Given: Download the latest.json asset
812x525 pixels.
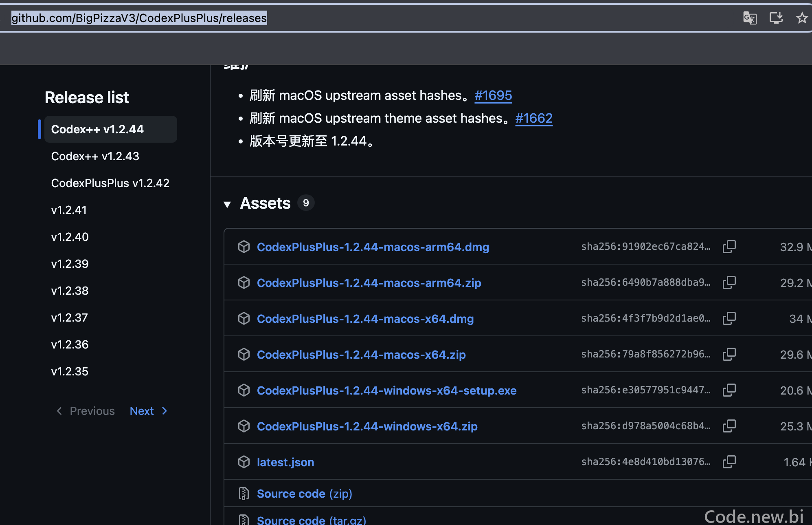Looking at the screenshot, I should (285, 462).
